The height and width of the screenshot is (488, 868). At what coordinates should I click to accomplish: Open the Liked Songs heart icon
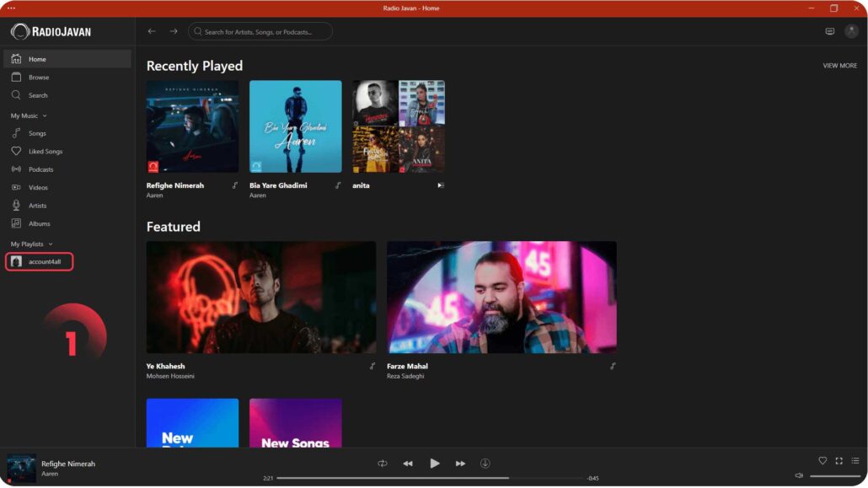pos(16,151)
